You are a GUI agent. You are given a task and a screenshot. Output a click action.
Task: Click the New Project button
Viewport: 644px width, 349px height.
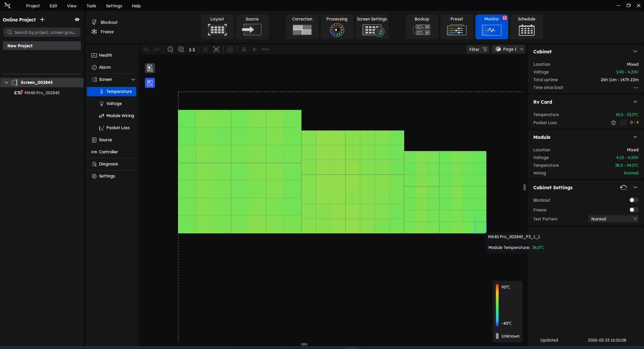point(42,46)
